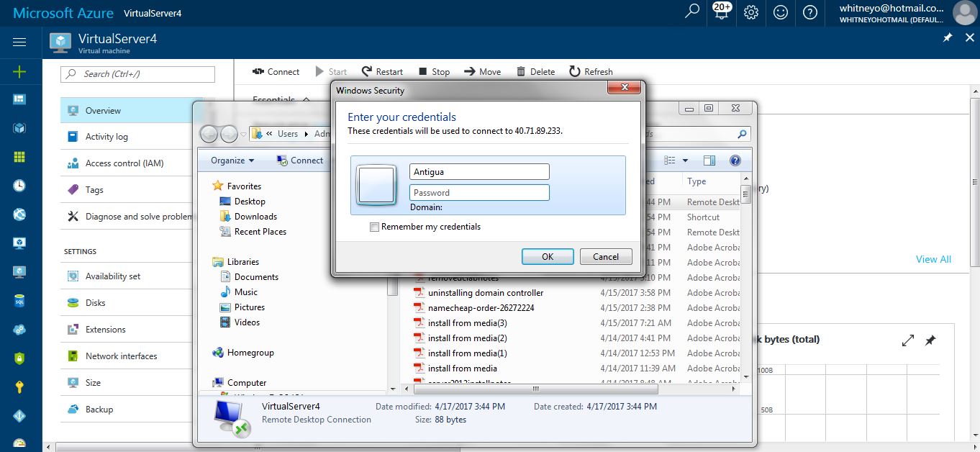Click the Azure menu search box
980x452 pixels.
click(137, 74)
